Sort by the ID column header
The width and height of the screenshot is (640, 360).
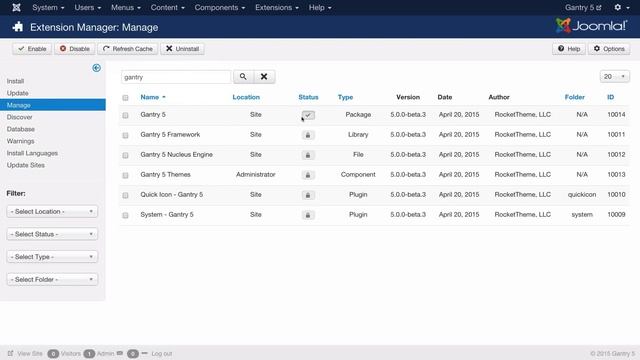[611, 97]
